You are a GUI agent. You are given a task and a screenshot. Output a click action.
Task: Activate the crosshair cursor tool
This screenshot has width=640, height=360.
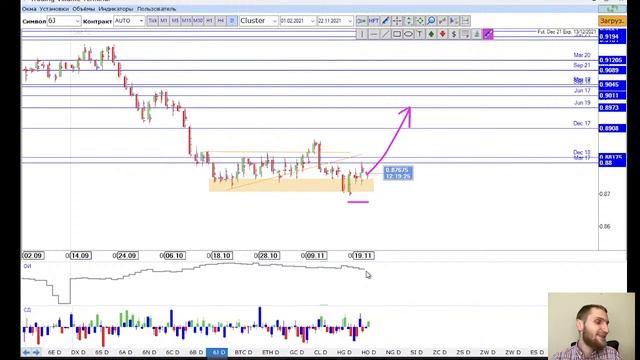pos(397,20)
